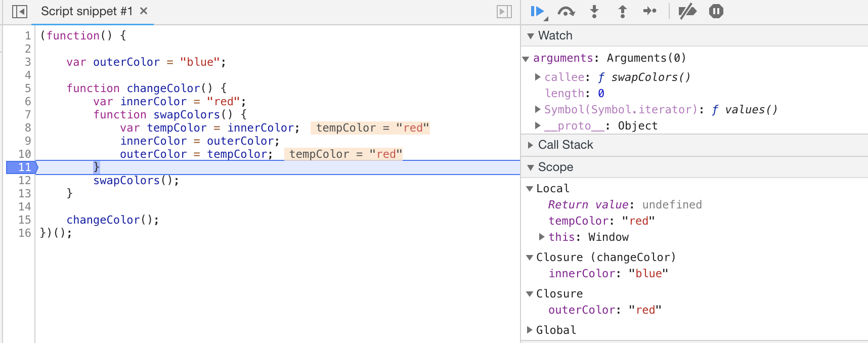Click the f values() function value
Viewport: 868px width, 343px height.
(745, 109)
